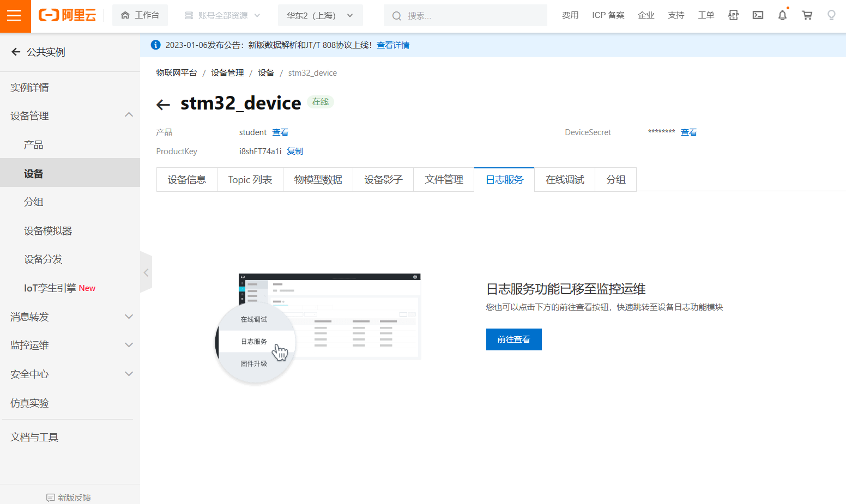The height and width of the screenshot is (504, 846).
Task: Click the 设备管理 breadcrumb
Action: (x=228, y=73)
